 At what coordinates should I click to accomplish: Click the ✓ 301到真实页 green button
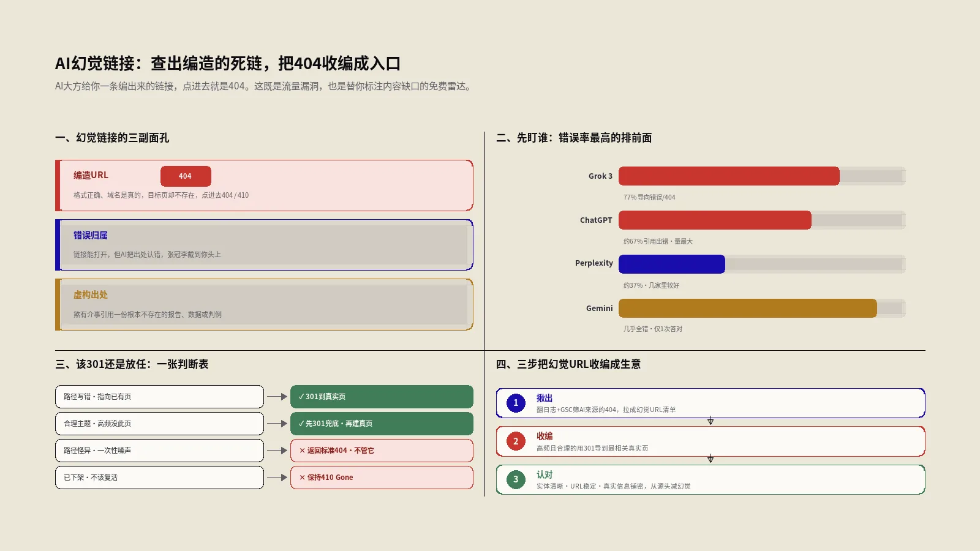coord(382,397)
